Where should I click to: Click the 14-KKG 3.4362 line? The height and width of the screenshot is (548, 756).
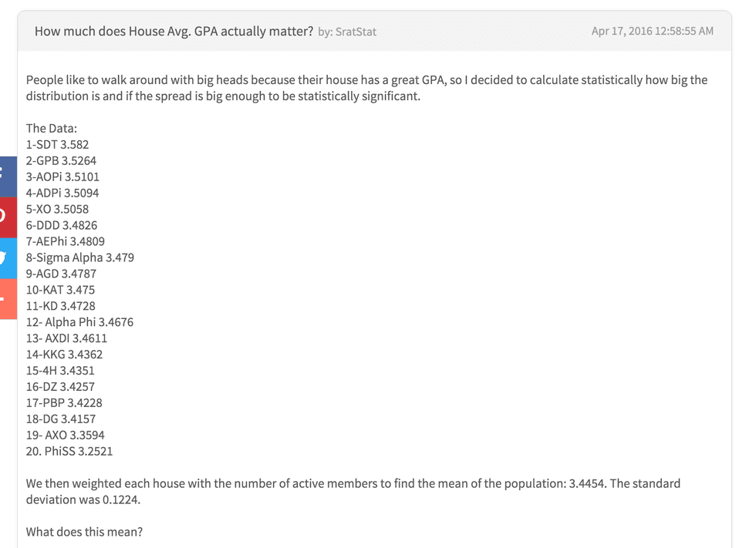64,355
